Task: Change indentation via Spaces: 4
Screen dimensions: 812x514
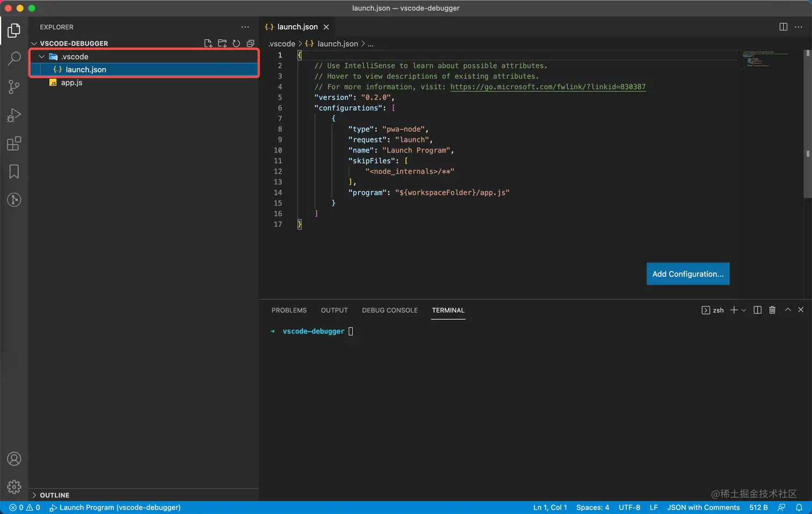Action: 593,508
